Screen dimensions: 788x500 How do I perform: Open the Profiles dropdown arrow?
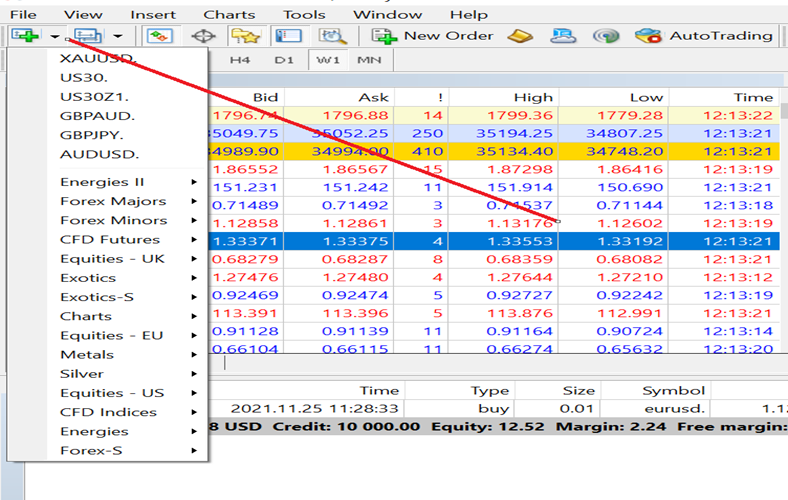pyautogui.click(x=118, y=36)
